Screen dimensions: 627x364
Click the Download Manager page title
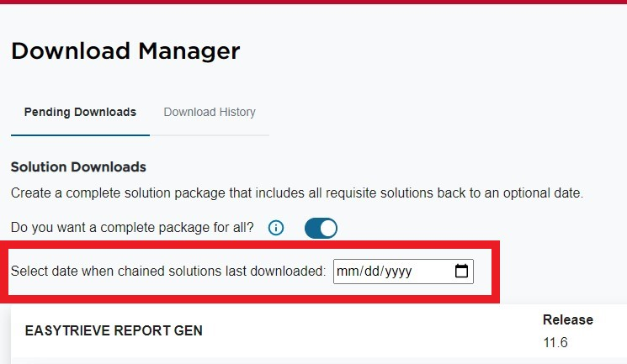pyautogui.click(x=125, y=51)
